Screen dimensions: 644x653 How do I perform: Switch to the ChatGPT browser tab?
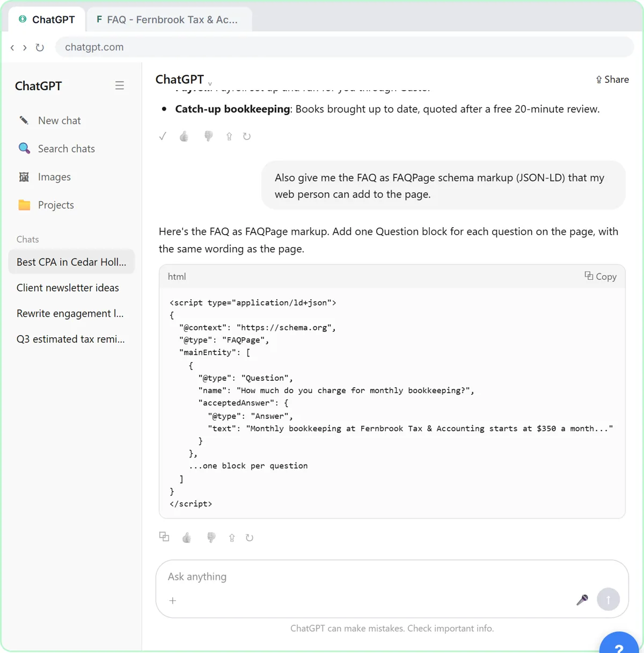click(47, 19)
